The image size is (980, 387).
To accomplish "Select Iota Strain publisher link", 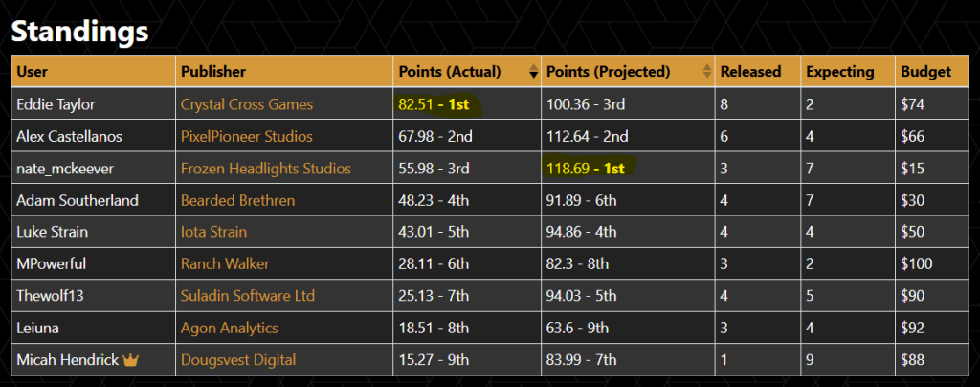I will [x=213, y=232].
